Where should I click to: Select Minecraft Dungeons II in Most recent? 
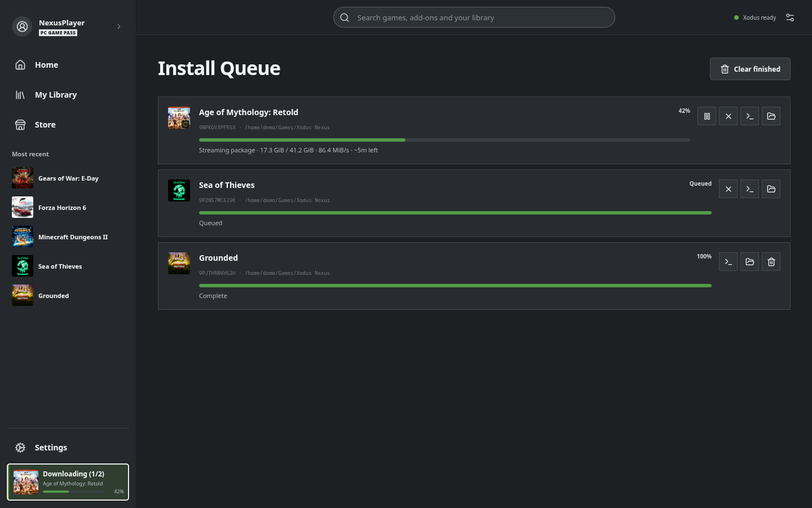68,237
